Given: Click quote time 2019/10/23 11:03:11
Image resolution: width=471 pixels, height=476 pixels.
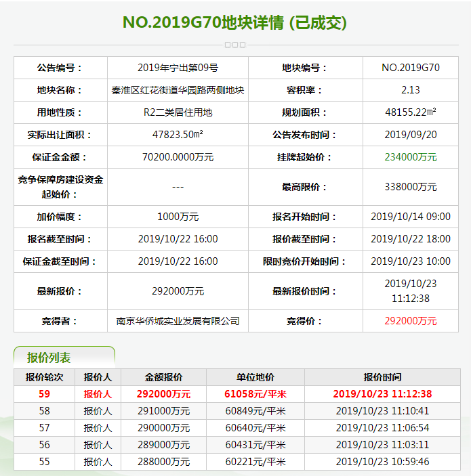Looking at the screenshot, I should click(x=382, y=445).
